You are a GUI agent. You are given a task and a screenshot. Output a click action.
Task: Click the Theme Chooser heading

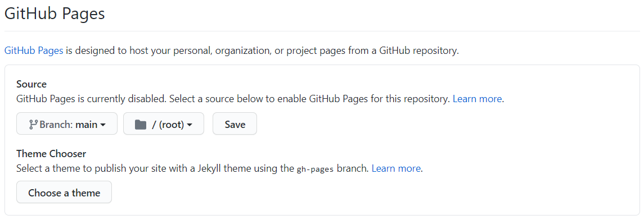tap(51, 154)
